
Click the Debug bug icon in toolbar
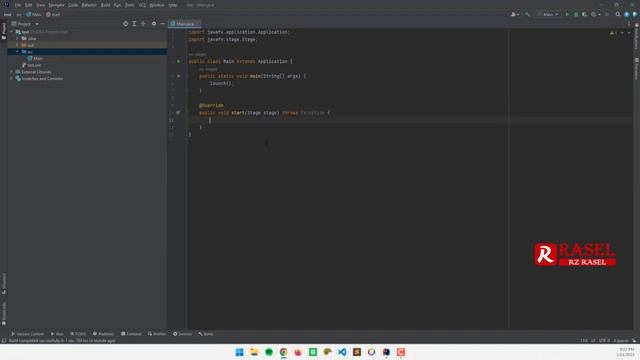576,14
